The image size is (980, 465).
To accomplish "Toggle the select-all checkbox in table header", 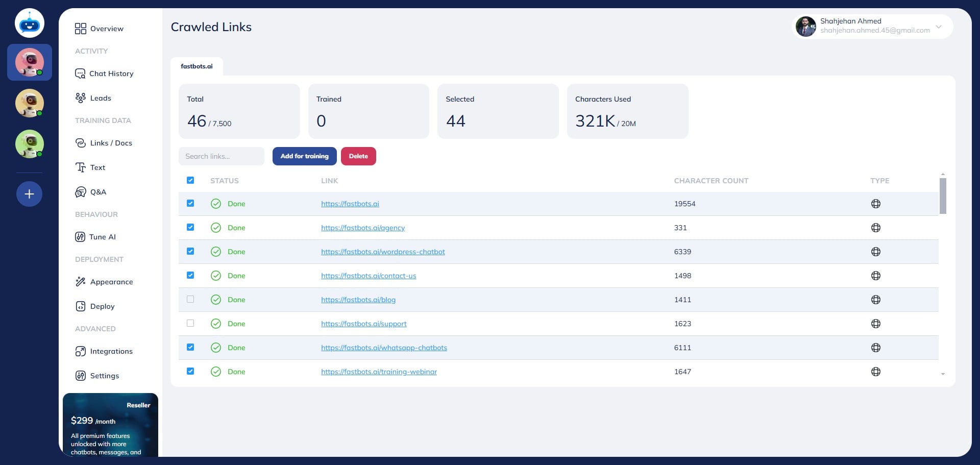I will (x=190, y=180).
